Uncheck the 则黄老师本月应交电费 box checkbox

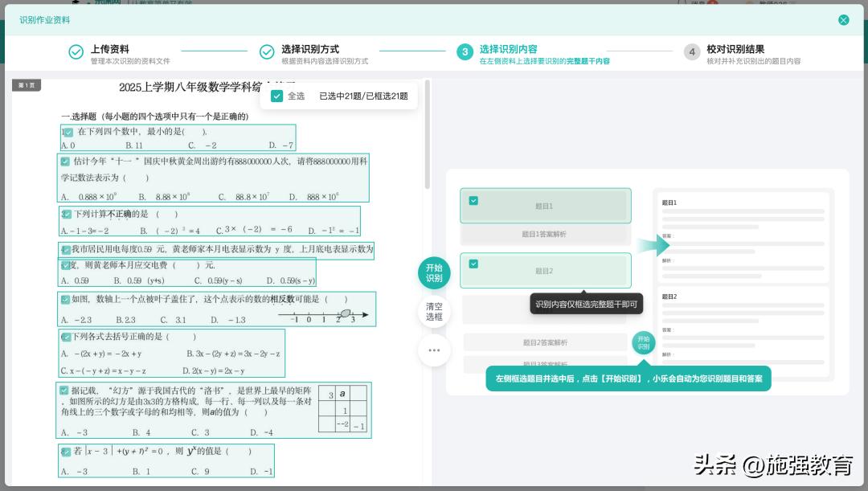pos(65,266)
